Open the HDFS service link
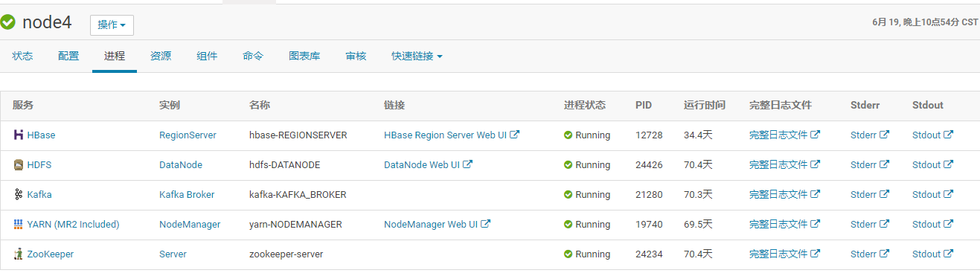This screenshot has width=980, height=273. click(39, 165)
